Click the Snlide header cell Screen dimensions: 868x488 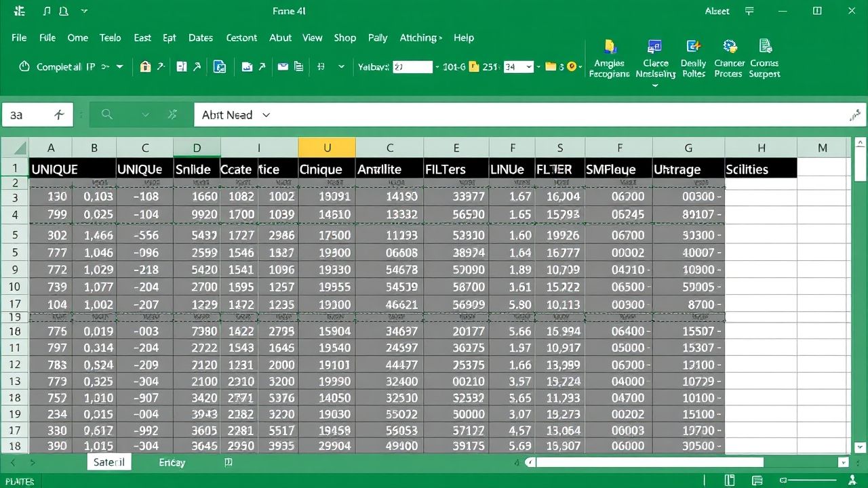pyautogui.click(x=197, y=169)
